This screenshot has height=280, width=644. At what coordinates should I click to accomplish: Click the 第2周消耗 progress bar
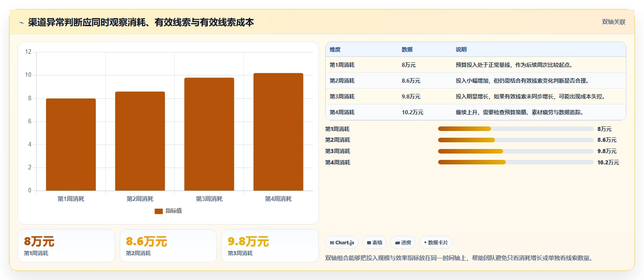click(x=516, y=140)
